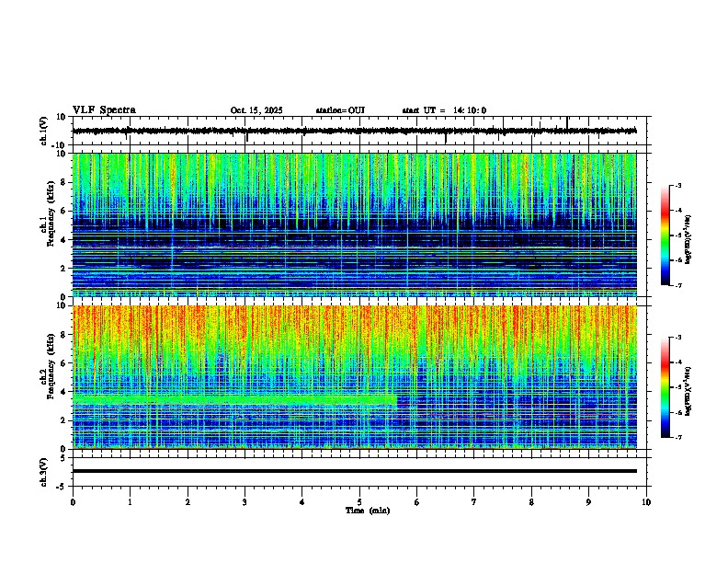Click the "-3" label on ch.1 colorbar

click(677, 185)
